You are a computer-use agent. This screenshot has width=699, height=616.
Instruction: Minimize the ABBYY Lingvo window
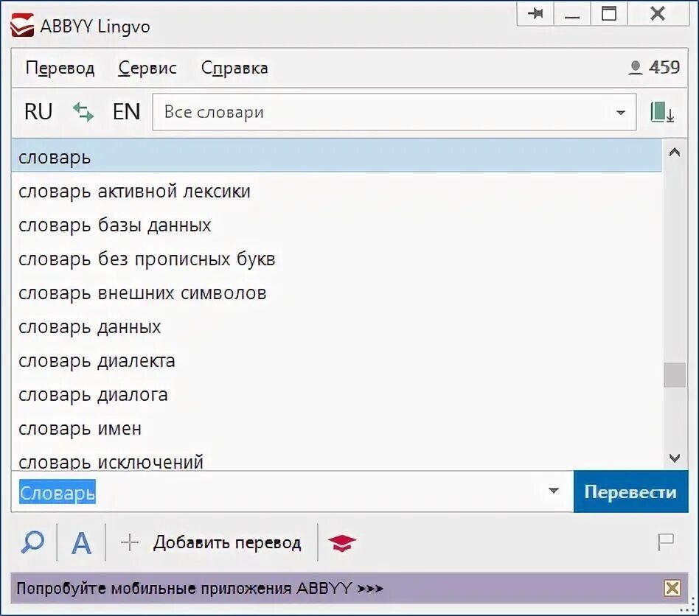(572, 13)
